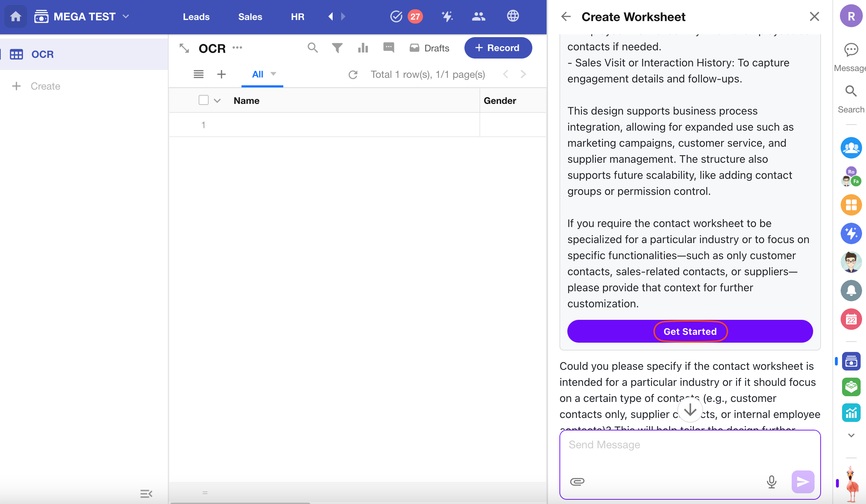The image size is (866, 504).
Task: Click the home icon in top bar
Action: tap(16, 16)
